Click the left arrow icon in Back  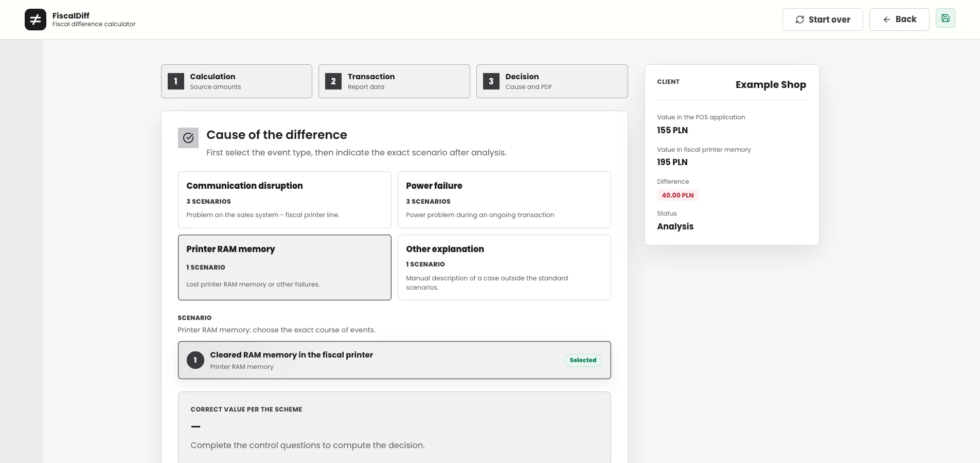pyautogui.click(x=886, y=20)
